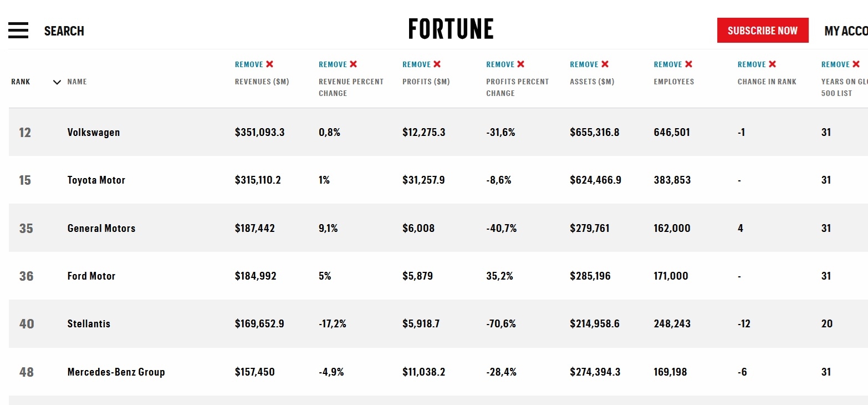Open the Volkswagen company entry
Screen dimensions: 868x405
tap(93, 133)
